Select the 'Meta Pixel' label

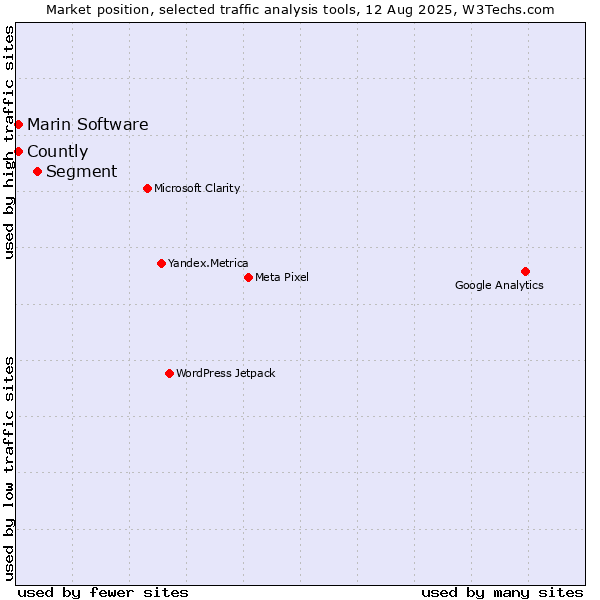click(x=282, y=277)
